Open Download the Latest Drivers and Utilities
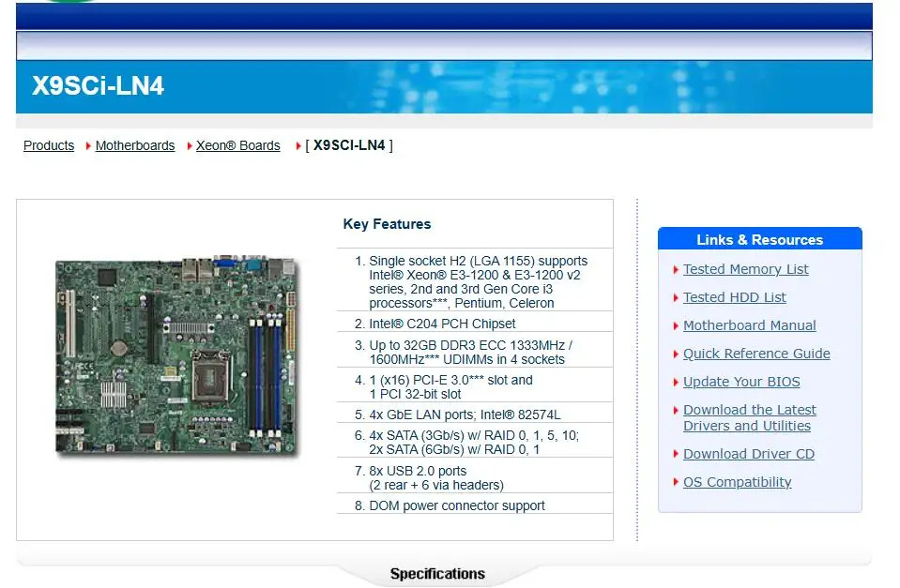This screenshot has height=588, width=900. (x=750, y=417)
